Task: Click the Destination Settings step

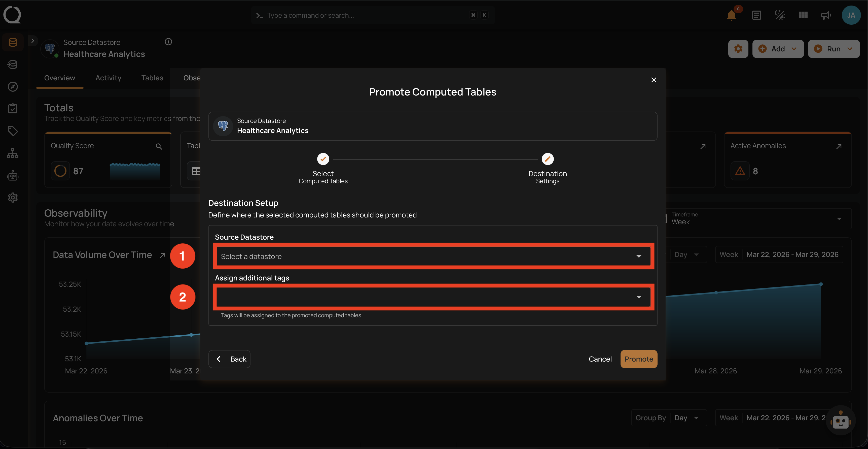Action: tap(548, 169)
